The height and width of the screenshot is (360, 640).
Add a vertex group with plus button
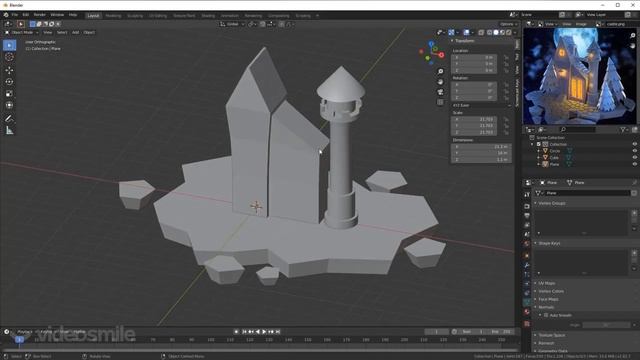(x=634, y=213)
